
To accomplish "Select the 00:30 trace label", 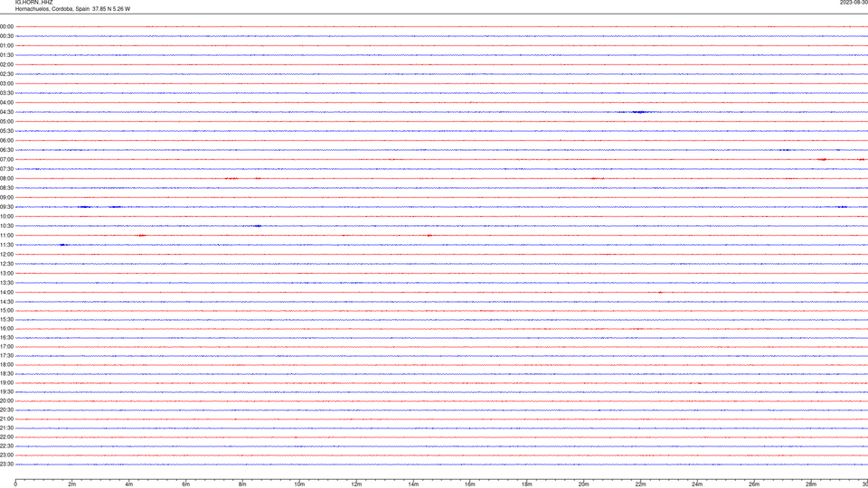I will [x=6, y=36].
